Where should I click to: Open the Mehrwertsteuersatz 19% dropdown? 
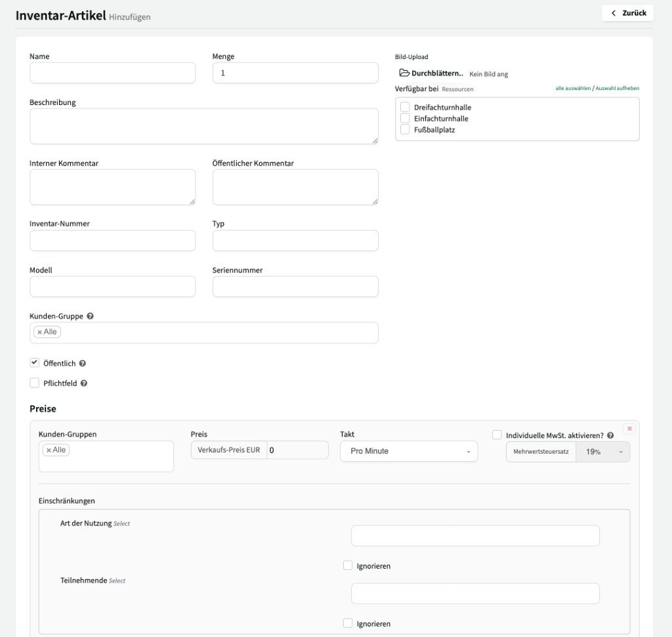[x=602, y=452]
